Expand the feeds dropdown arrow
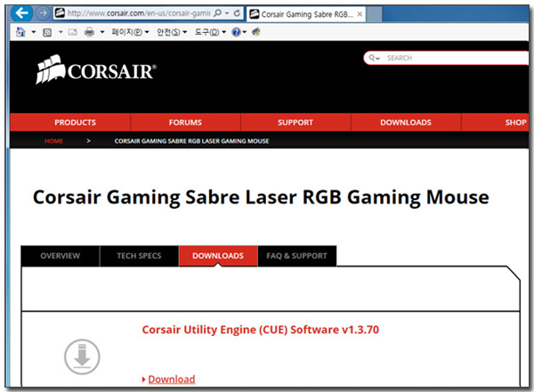 pyautogui.click(x=61, y=32)
